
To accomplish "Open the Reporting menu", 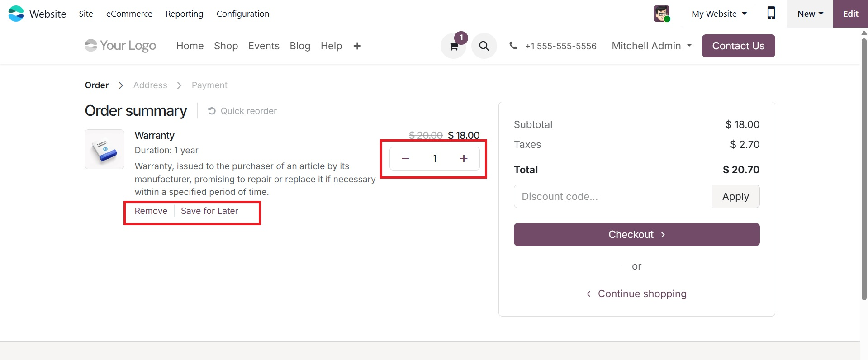I will coord(184,14).
